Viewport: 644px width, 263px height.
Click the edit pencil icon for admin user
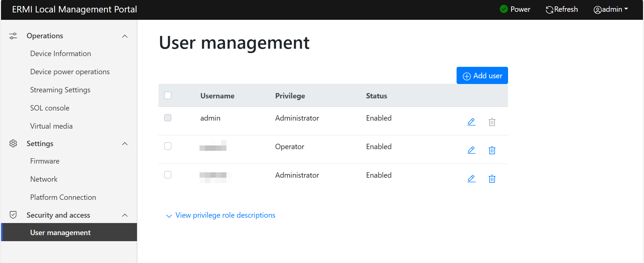pyautogui.click(x=471, y=122)
